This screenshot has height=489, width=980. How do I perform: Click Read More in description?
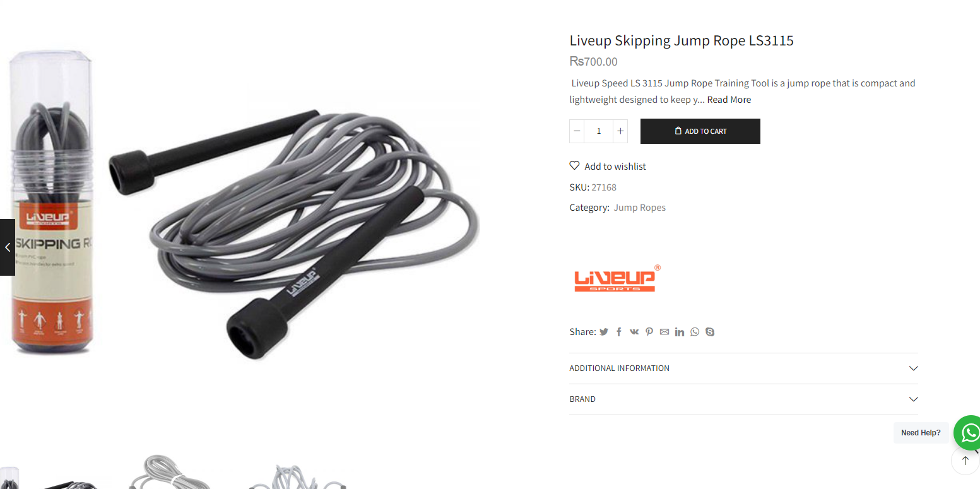coord(729,100)
